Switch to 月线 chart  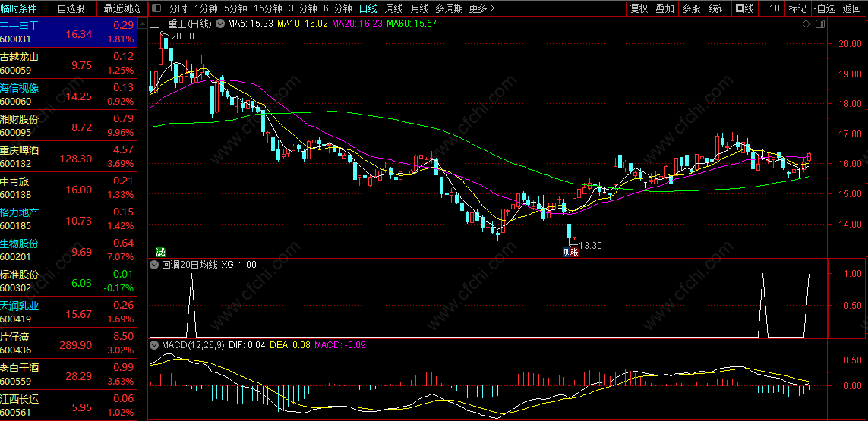(x=420, y=8)
